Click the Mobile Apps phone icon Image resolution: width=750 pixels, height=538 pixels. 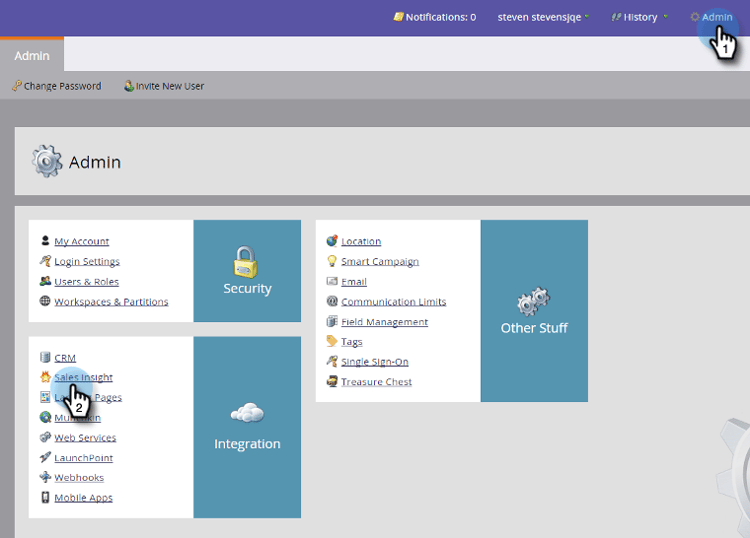(x=45, y=497)
